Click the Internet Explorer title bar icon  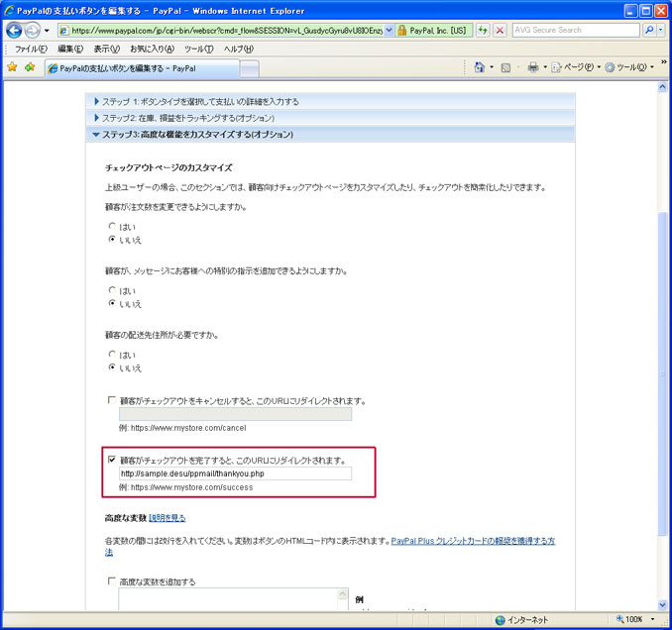(10, 11)
